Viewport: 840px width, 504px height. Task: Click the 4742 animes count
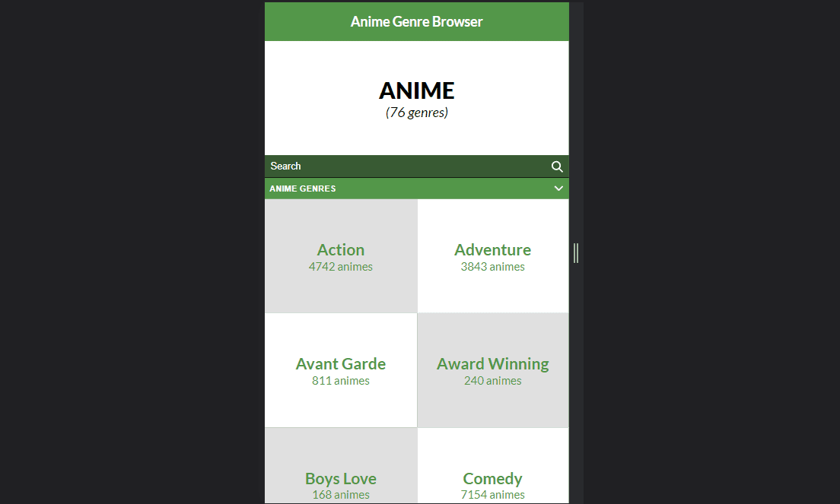pos(341,267)
